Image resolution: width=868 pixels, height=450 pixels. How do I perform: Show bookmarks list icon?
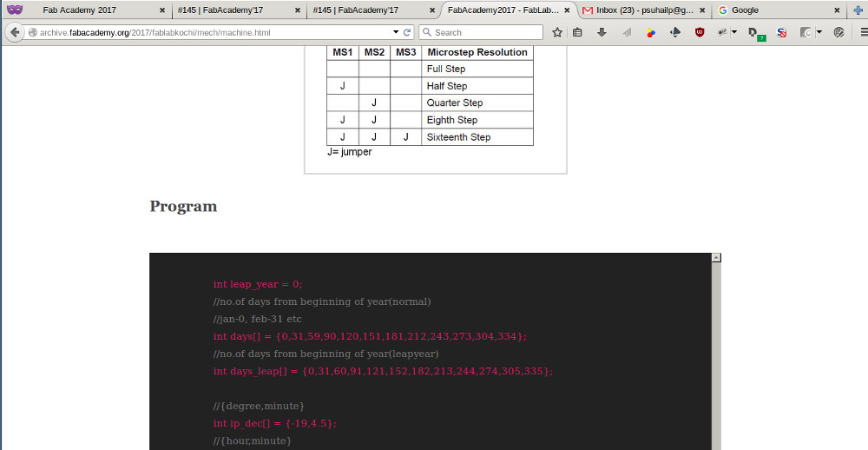[x=577, y=33]
